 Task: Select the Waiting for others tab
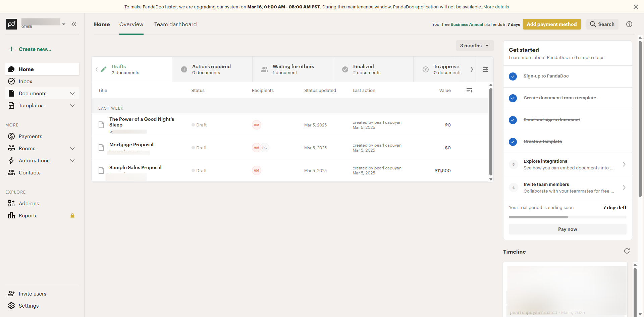click(x=293, y=69)
